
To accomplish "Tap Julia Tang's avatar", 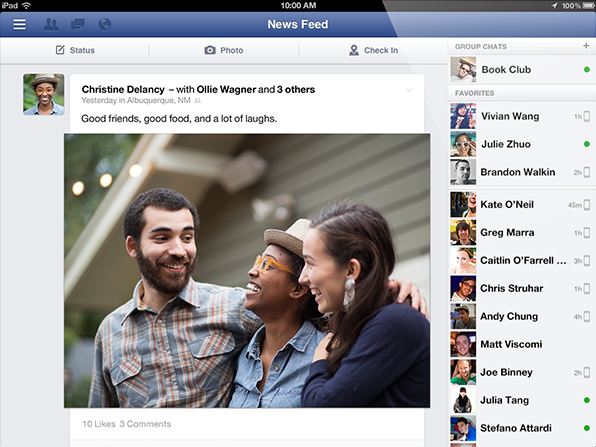I will [463, 400].
